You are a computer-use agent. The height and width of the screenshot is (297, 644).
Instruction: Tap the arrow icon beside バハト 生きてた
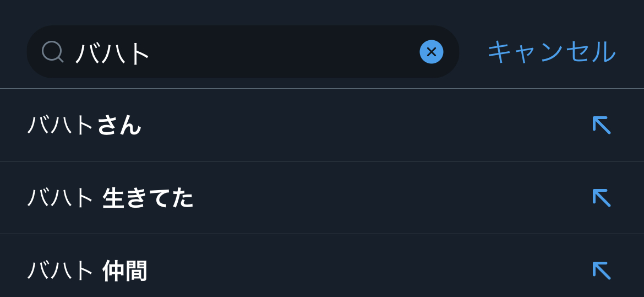click(601, 197)
